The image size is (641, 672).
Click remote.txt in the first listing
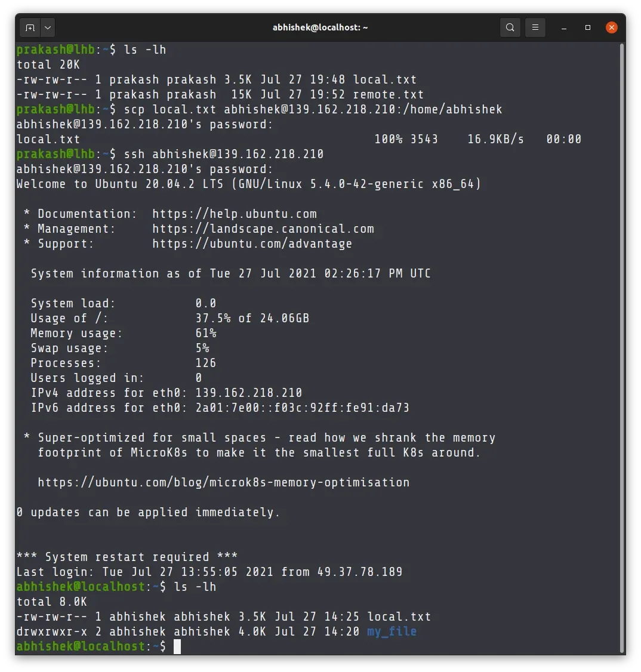tap(388, 95)
